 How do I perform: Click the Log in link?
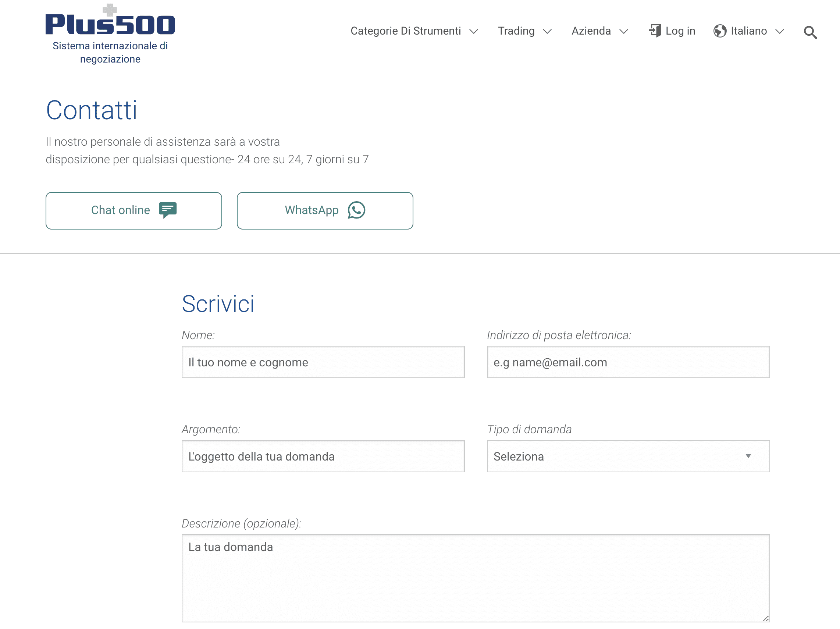click(680, 31)
